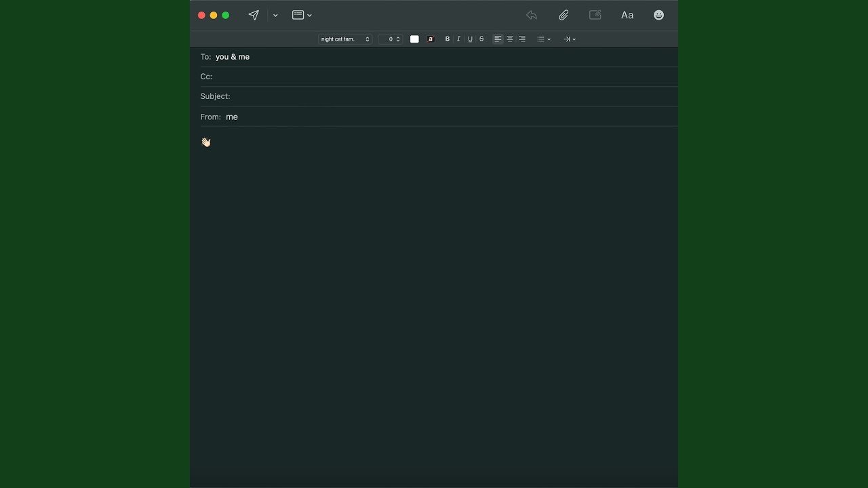
Task: Open the header fields selector dropdown
Action: point(302,15)
